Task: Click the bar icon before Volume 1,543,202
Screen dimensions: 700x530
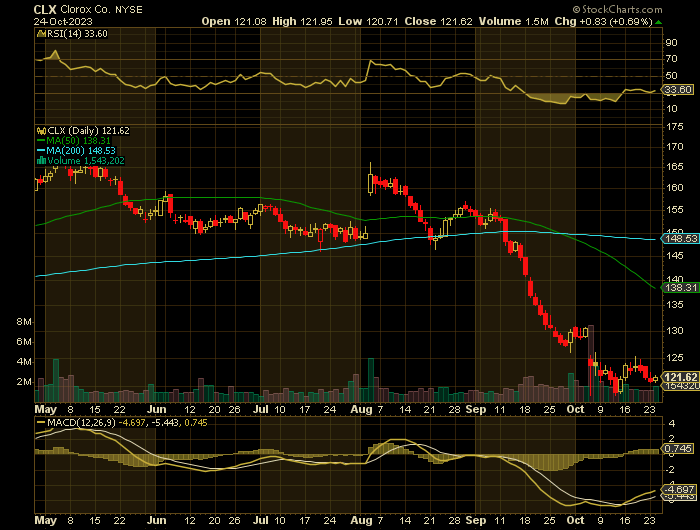Action: (x=42, y=161)
